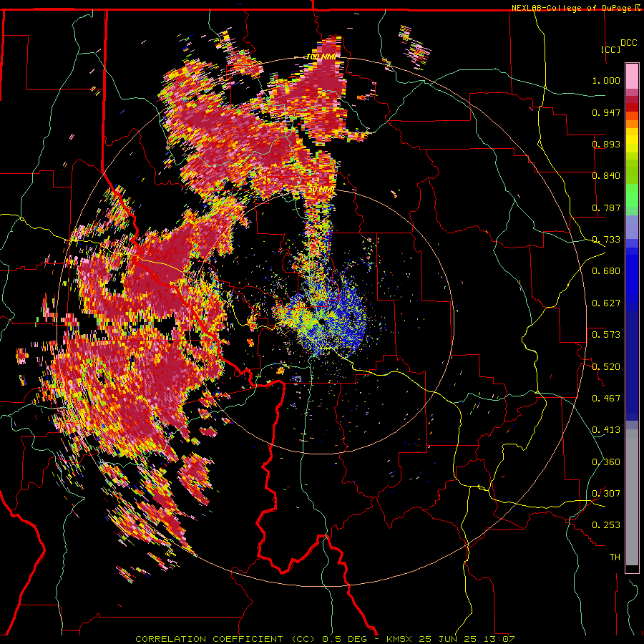Click the TH threshold label

[x=615, y=557]
